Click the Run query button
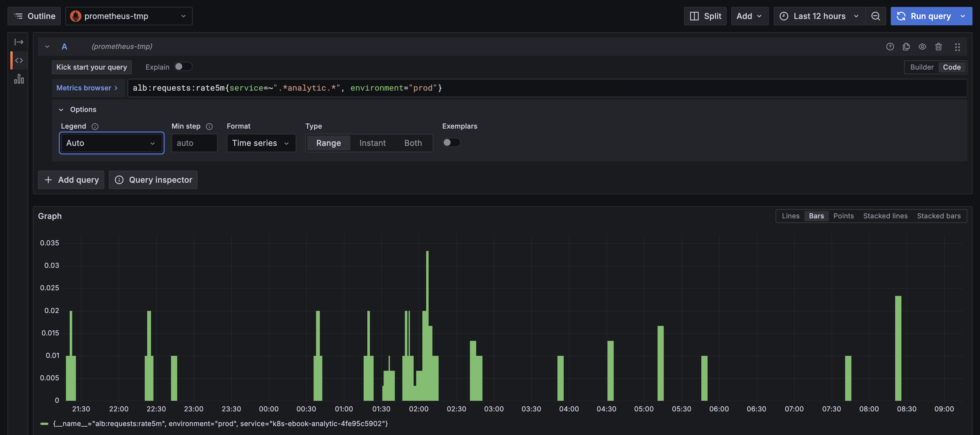Image resolution: width=980 pixels, height=435 pixels. (924, 16)
